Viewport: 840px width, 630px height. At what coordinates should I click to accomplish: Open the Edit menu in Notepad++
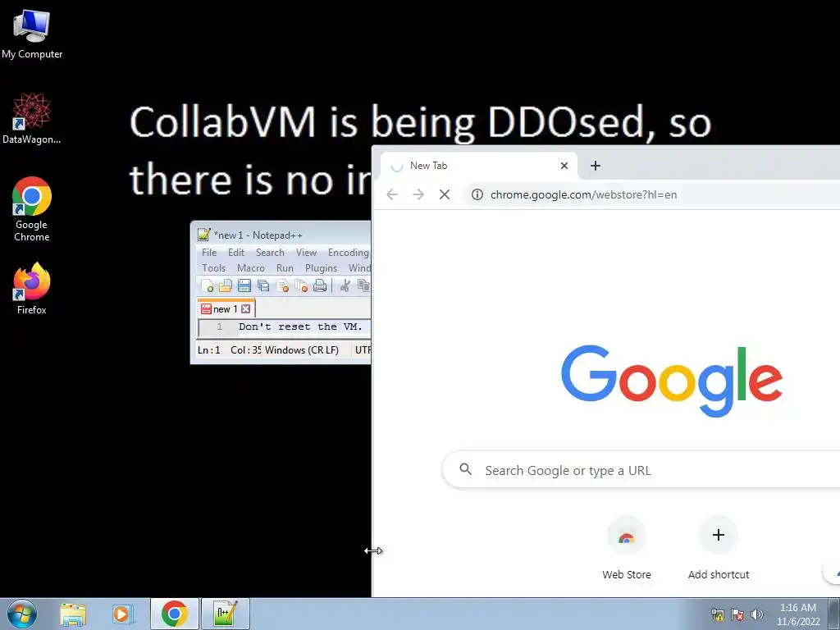[x=235, y=253]
